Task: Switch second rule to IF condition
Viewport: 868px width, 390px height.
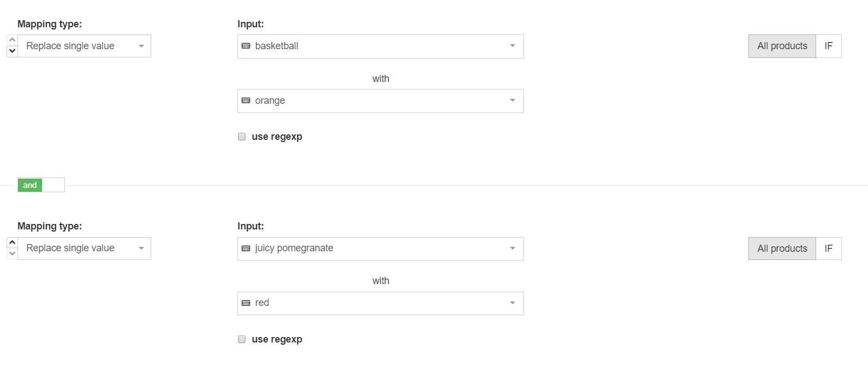Action: point(829,249)
